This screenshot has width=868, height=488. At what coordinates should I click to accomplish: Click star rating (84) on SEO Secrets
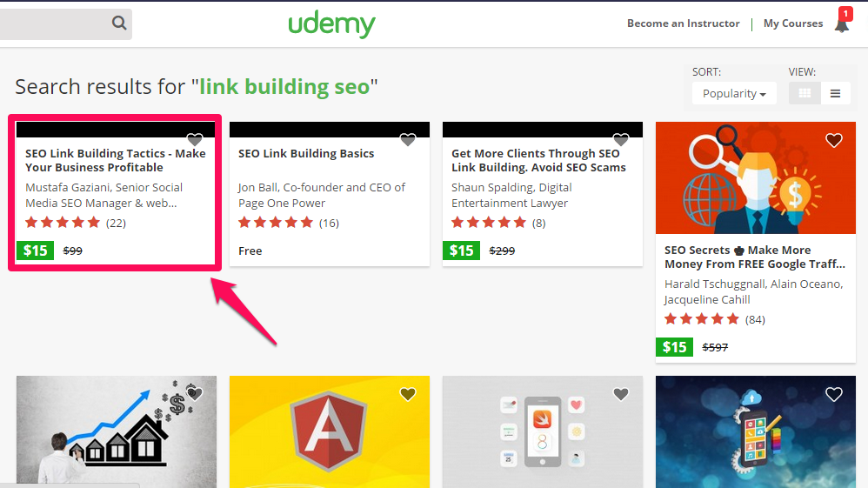click(715, 319)
